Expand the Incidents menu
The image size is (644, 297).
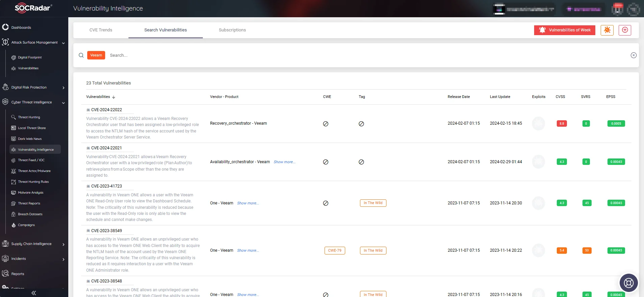64,259
